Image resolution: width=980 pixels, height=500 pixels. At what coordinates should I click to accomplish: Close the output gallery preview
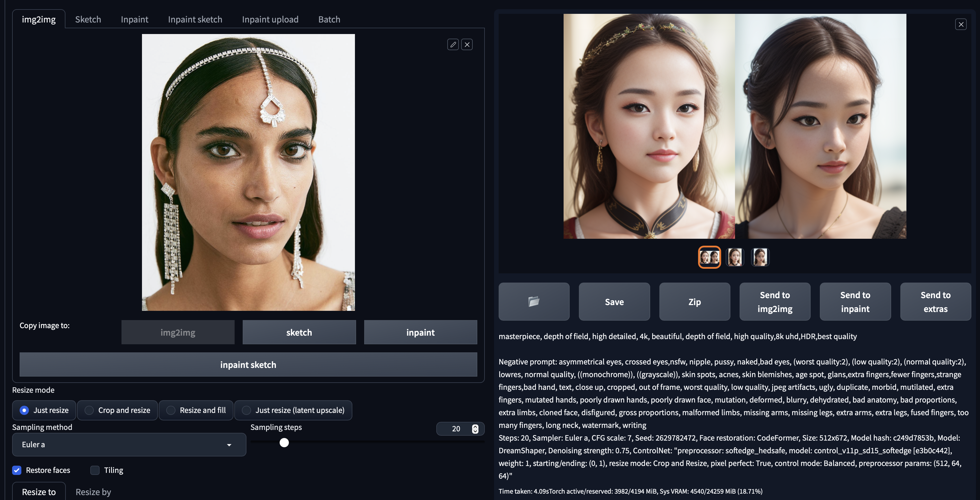pyautogui.click(x=961, y=24)
